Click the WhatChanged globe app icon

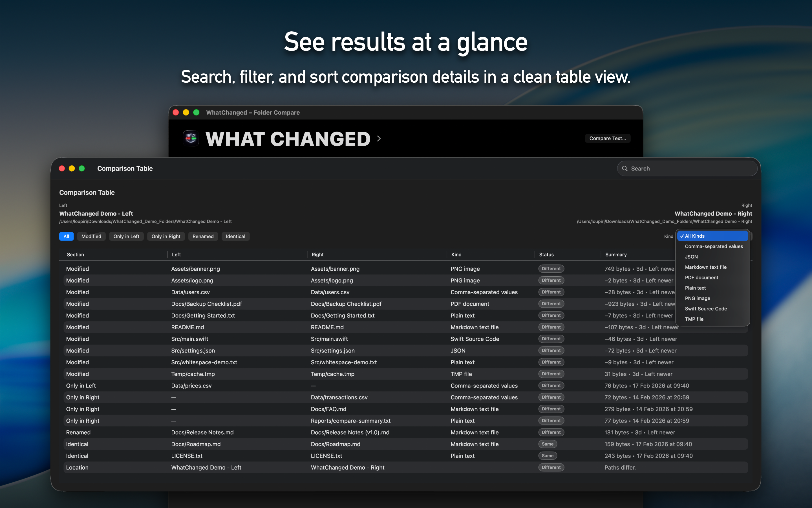click(191, 138)
